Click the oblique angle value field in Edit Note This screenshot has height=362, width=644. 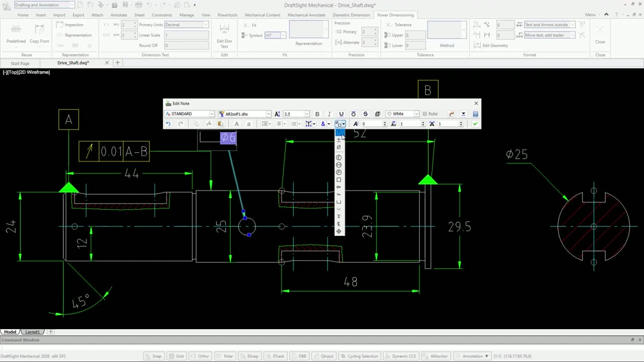374,124
